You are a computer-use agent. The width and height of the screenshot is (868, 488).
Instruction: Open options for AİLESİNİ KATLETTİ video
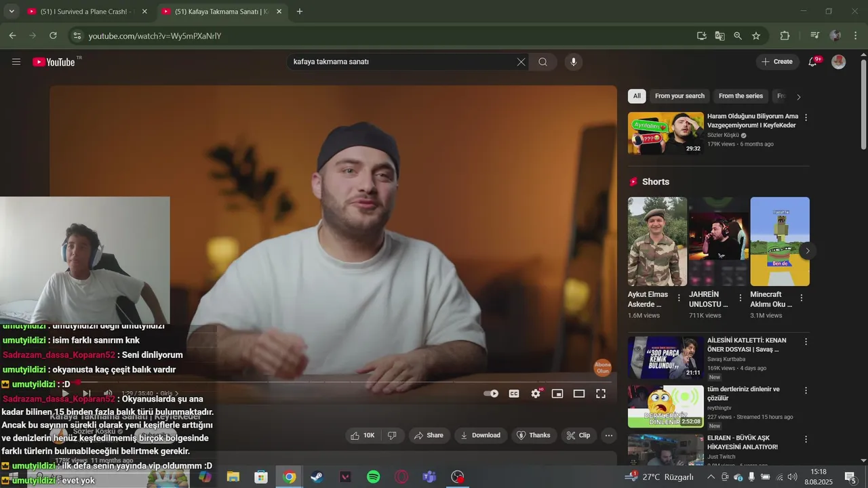(806, 342)
